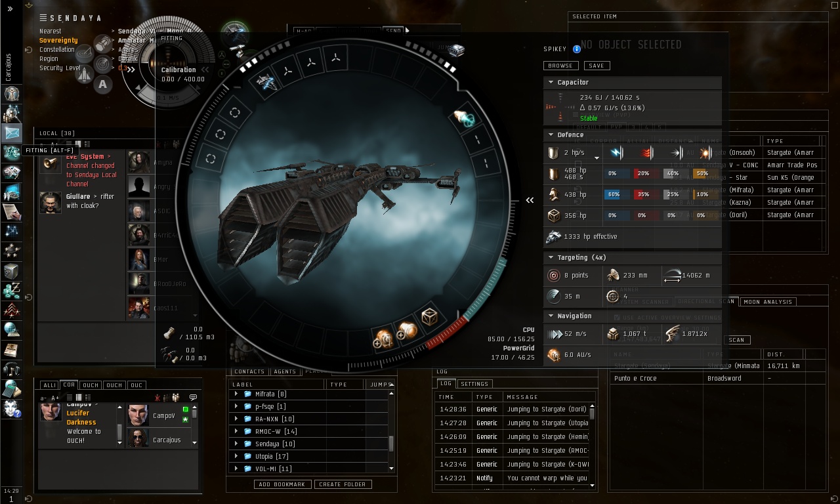
Task: Open the shield recharge dropdown arrow in Defence
Action: 597,157
